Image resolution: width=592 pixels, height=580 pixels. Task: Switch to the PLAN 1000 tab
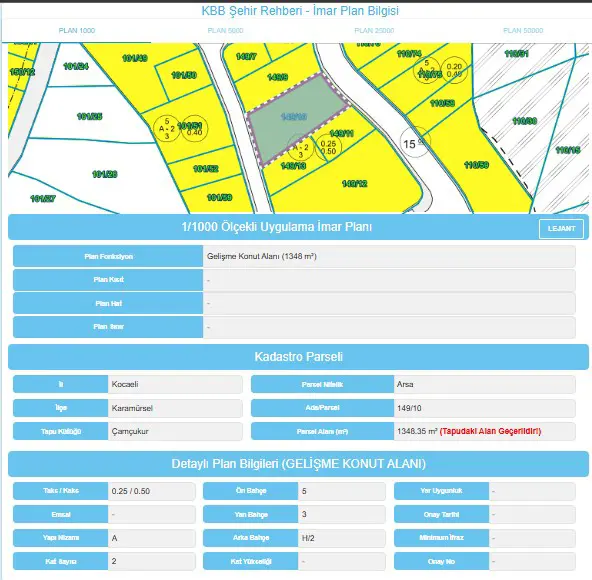(x=77, y=31)
